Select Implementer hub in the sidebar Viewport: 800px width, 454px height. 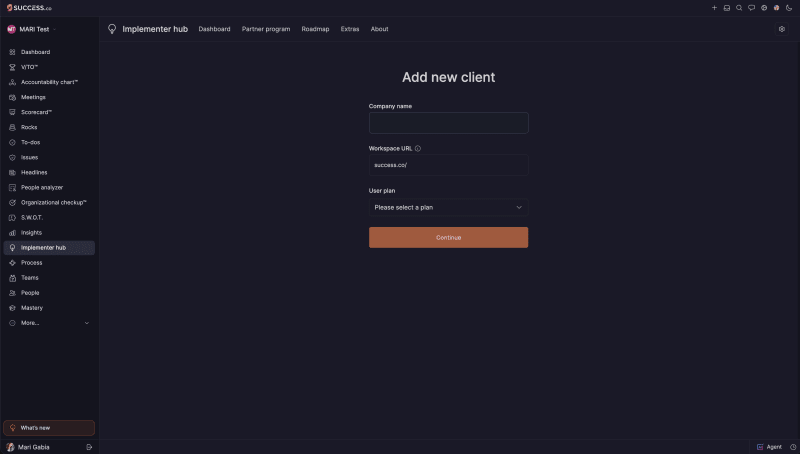tap(49, 247)
